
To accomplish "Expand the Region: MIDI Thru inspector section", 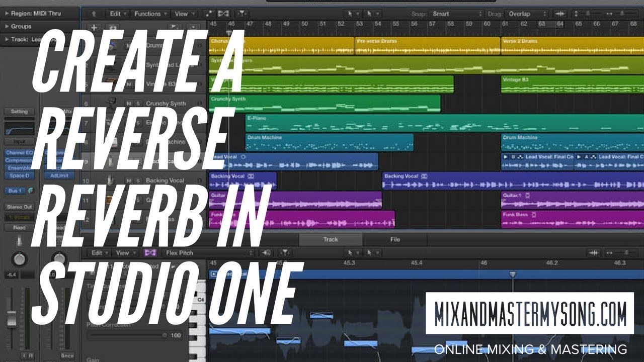I will click(x=7, y=14).
